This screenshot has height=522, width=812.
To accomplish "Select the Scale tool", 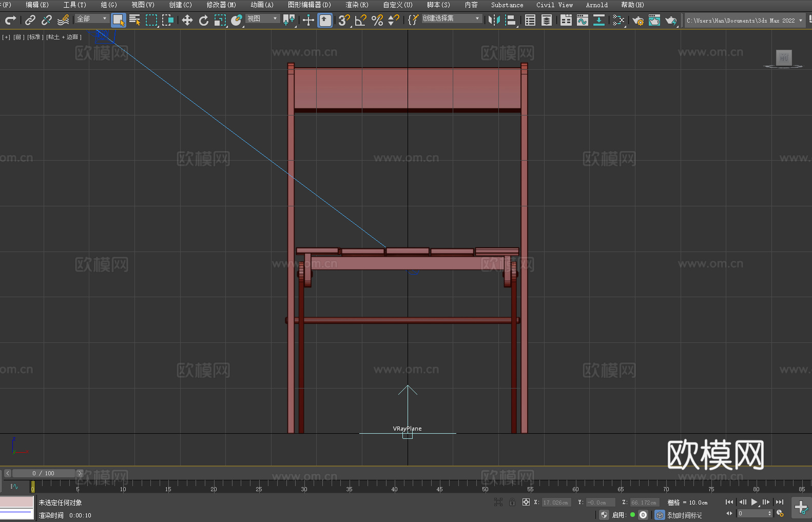I will coord(220,20).
